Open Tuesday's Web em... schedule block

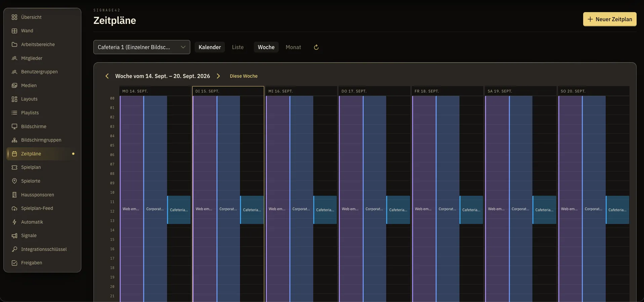[205, 199]
